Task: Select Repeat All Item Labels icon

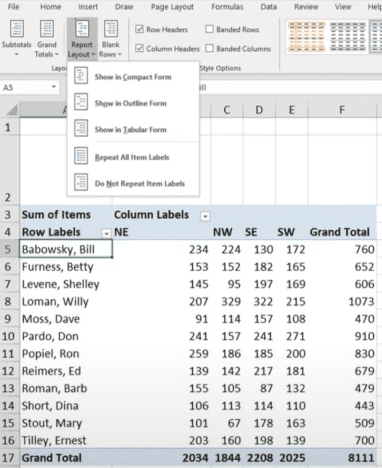Action: (x=81, y=156)
